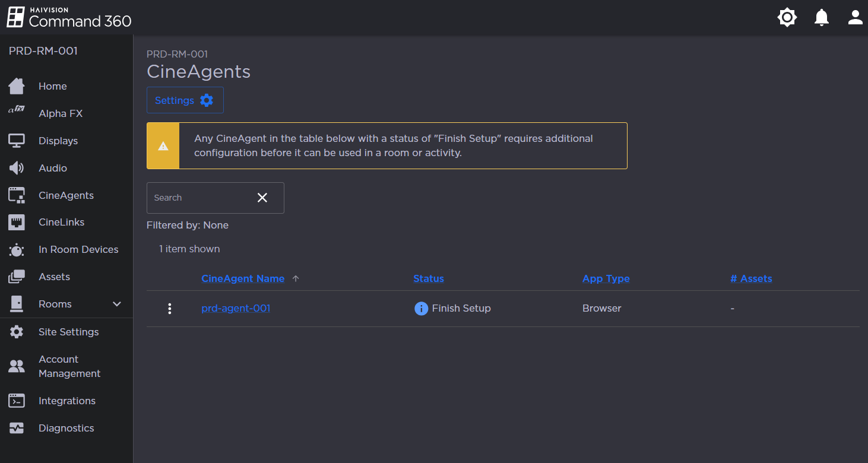Open the Home section in the sidebar
Image resolution: width=868 pixels, height=463 pixels.
point(52,85)
